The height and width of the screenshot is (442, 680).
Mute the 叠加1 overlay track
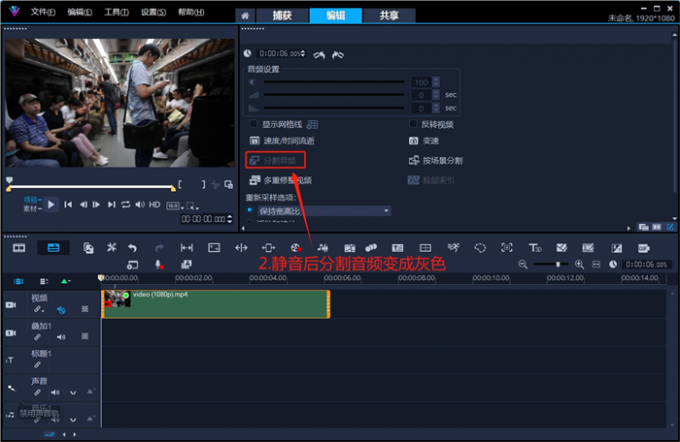[x=61, y=337]
